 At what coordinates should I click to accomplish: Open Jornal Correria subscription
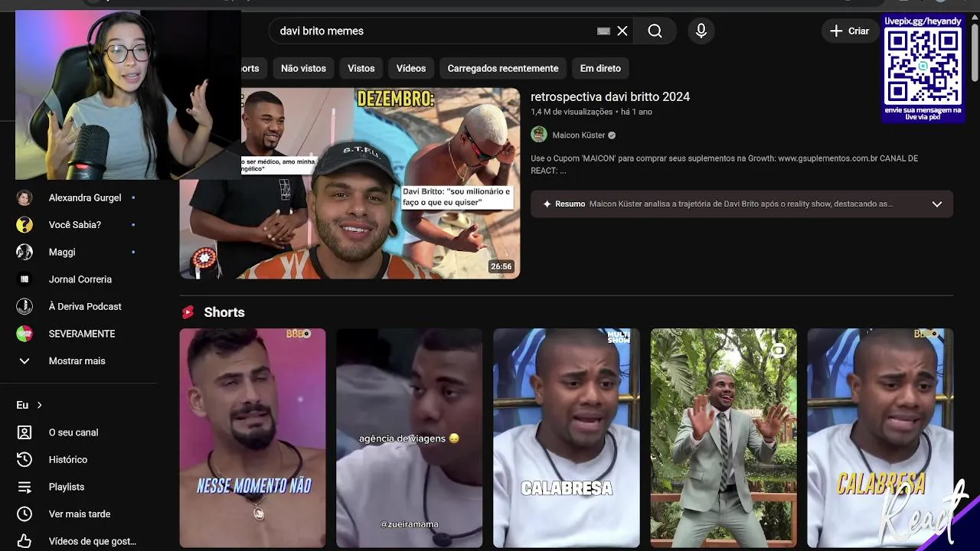click(x=80, y=279)
